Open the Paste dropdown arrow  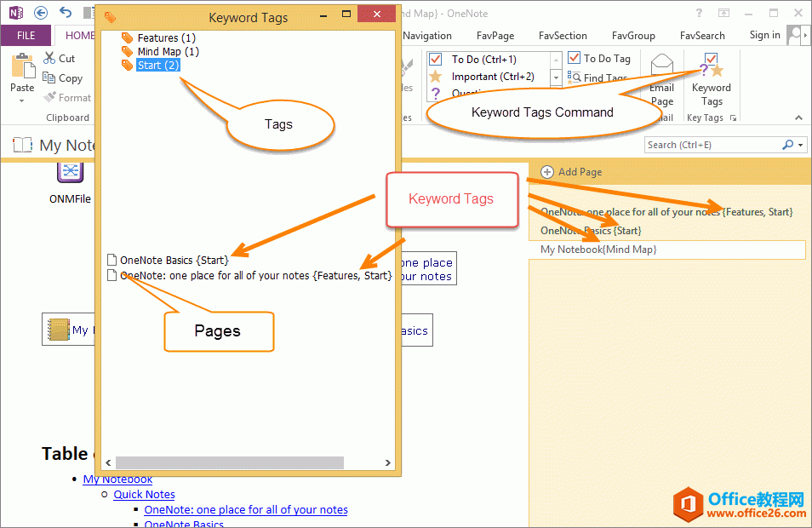click(22, 100)
